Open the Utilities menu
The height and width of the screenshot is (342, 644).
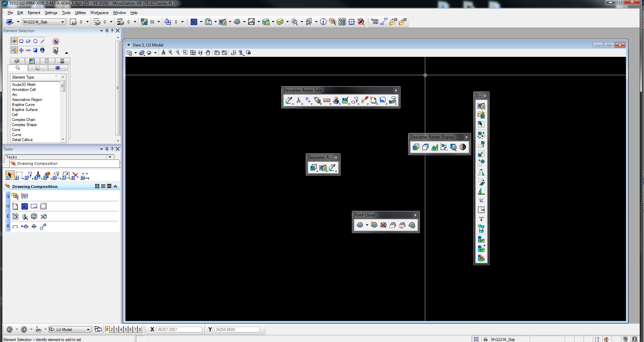(x=80, y=13)
